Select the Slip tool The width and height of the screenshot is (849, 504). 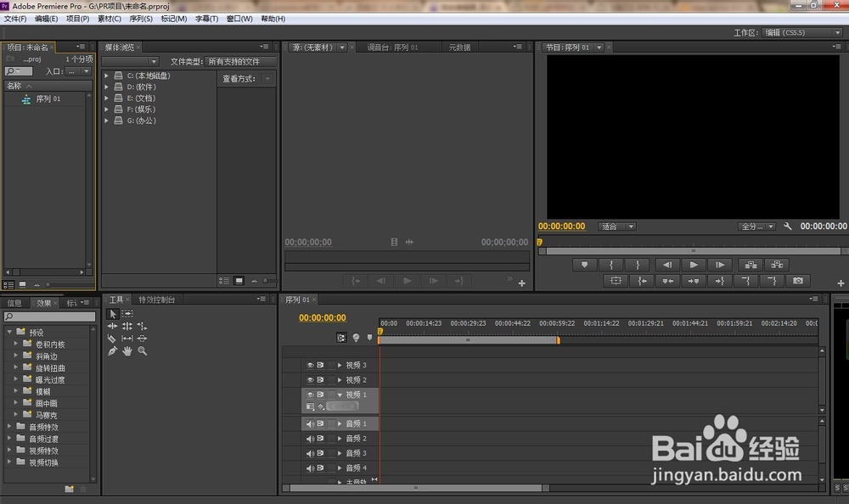127,339
